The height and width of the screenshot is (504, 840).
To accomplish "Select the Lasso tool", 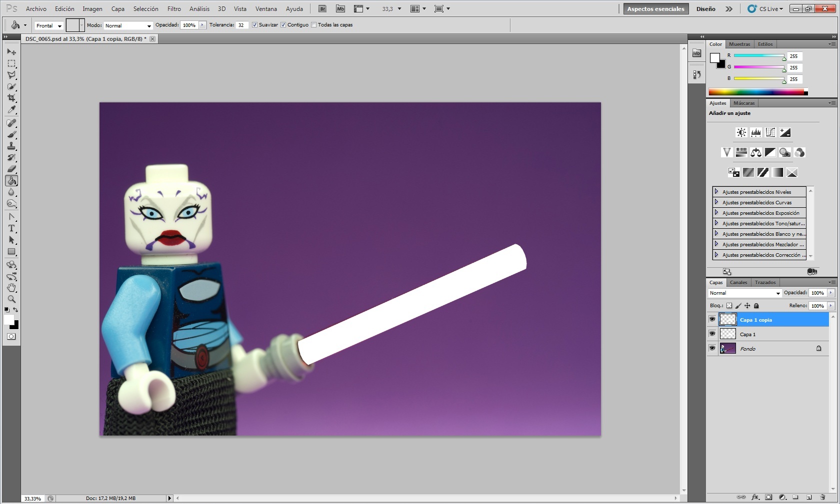I will pos(11,75).
